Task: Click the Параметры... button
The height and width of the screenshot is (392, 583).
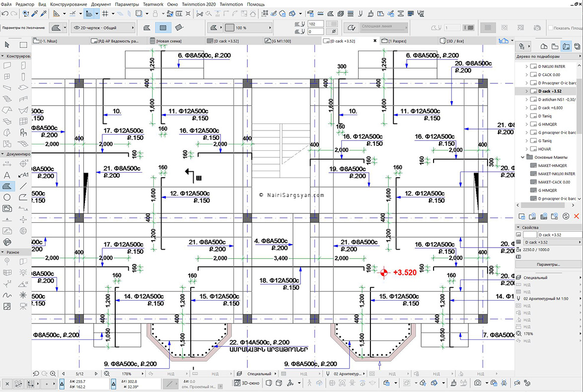Action: coord(548,264)
